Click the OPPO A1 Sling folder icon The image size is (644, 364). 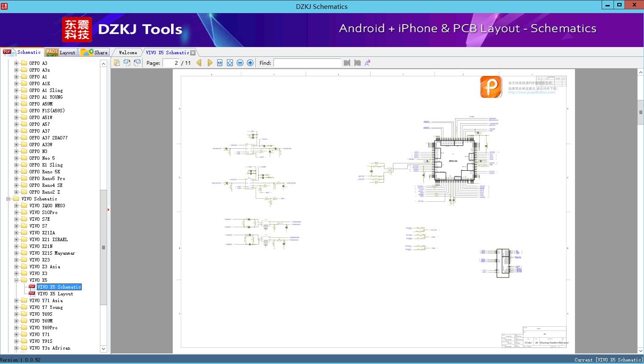click(x=24, y=90)
